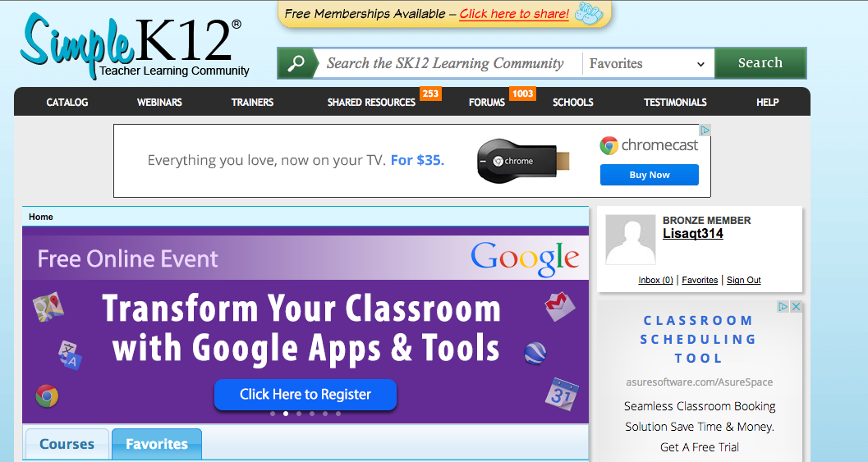
Task: Click the Sign Out link
Action: pyautogui.click(x=743, y=280)
